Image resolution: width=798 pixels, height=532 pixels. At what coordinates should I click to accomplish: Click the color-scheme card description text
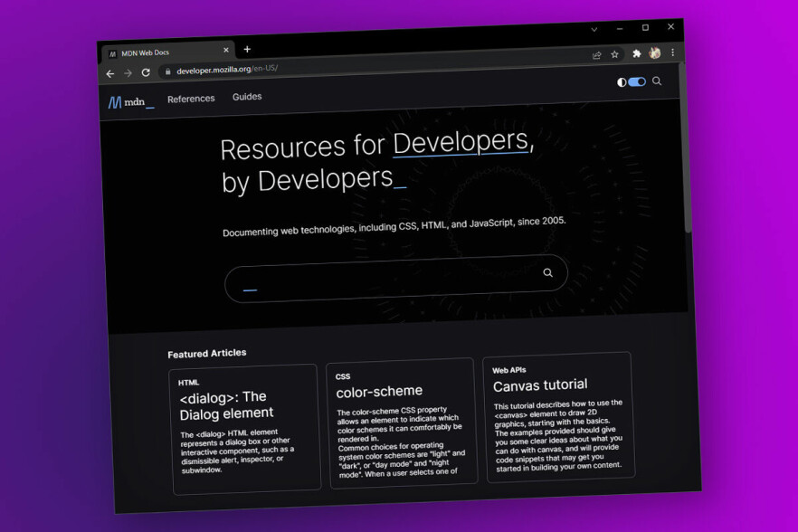401,442
